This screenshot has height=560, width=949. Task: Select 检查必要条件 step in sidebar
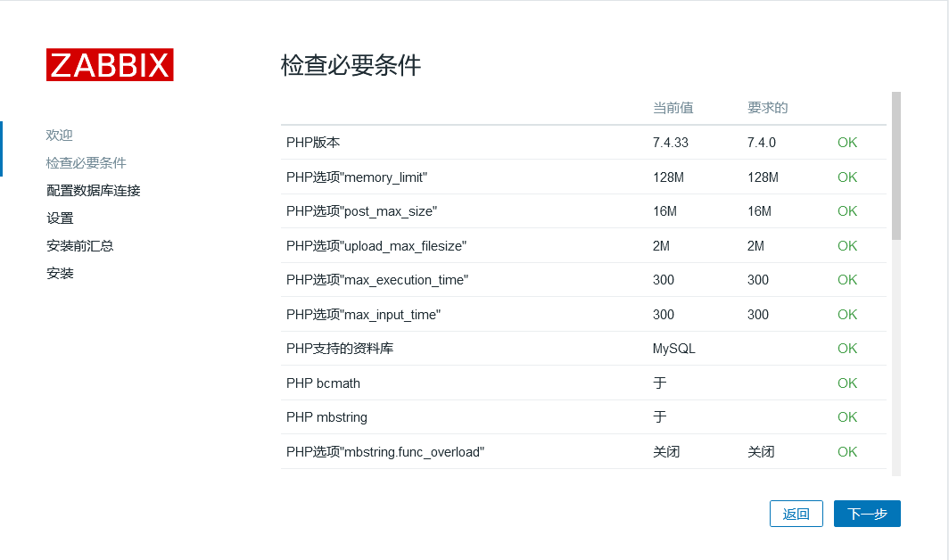coord(87,162)
